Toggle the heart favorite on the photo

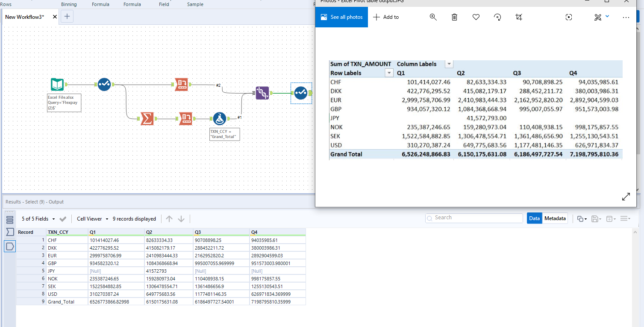pyautogui.click(x=476, y=17)
